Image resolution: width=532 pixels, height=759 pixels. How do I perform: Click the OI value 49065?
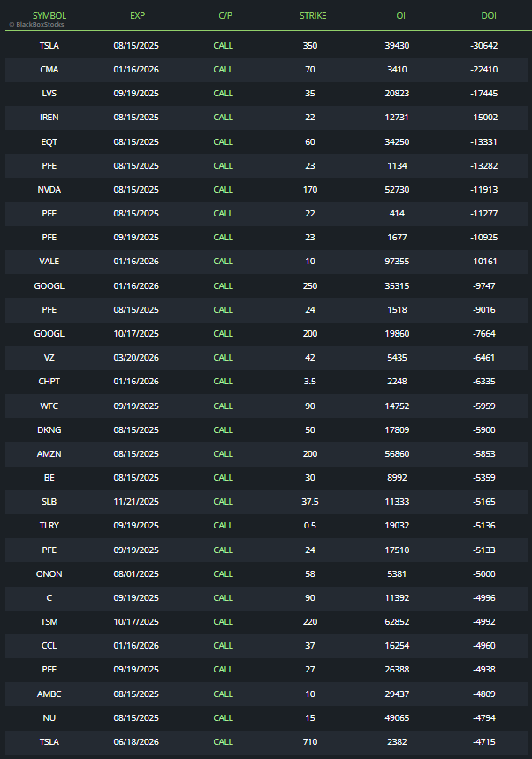tap(397, 717)
